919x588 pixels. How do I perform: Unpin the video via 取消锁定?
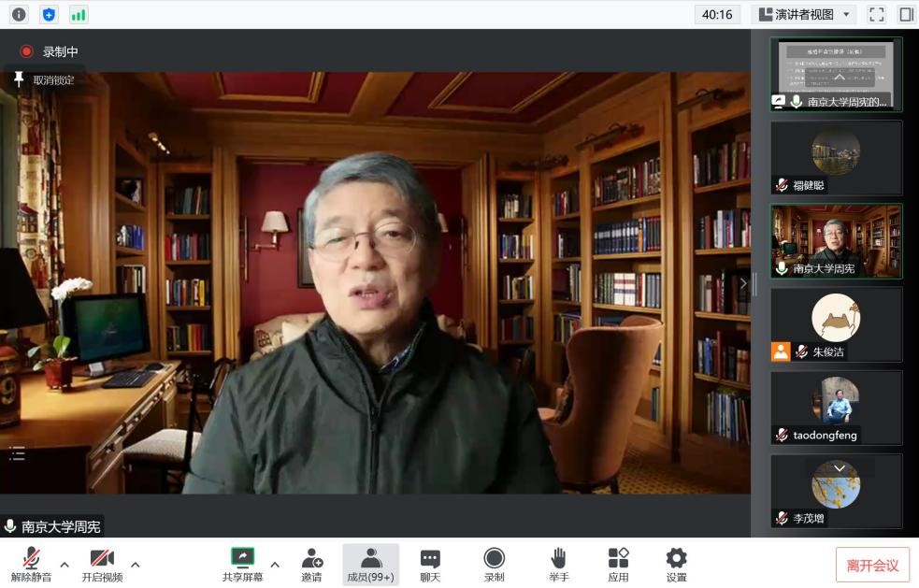tap(44, 80)
